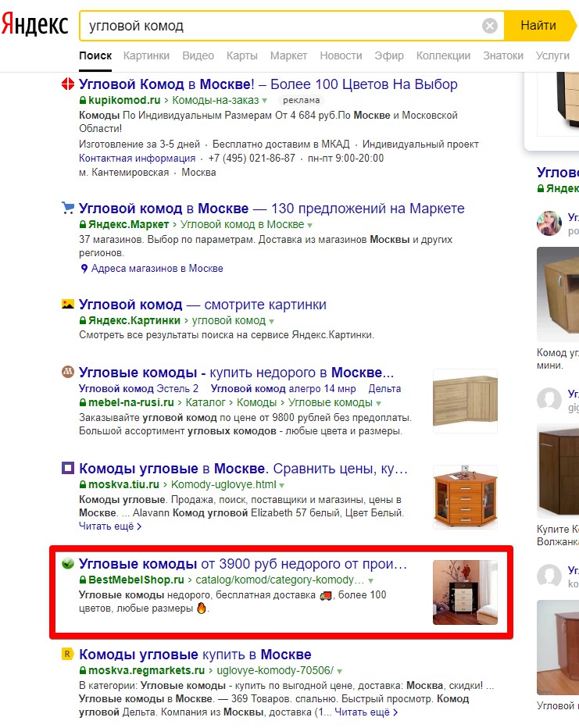The width and height of the screenshot is (579, 728).
Task: Click the Yandex Market cart icon
Action: (68, 208)
